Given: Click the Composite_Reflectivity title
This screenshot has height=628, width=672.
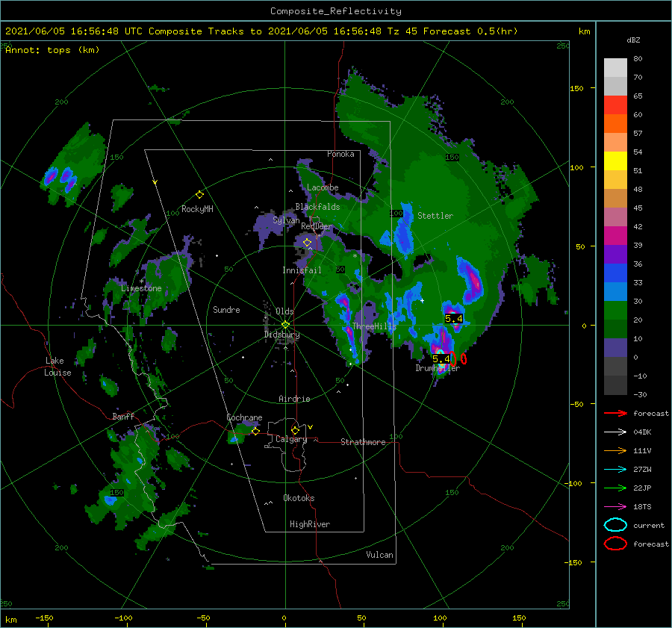Looking at the screenshot, I should [x=336, y=11].
